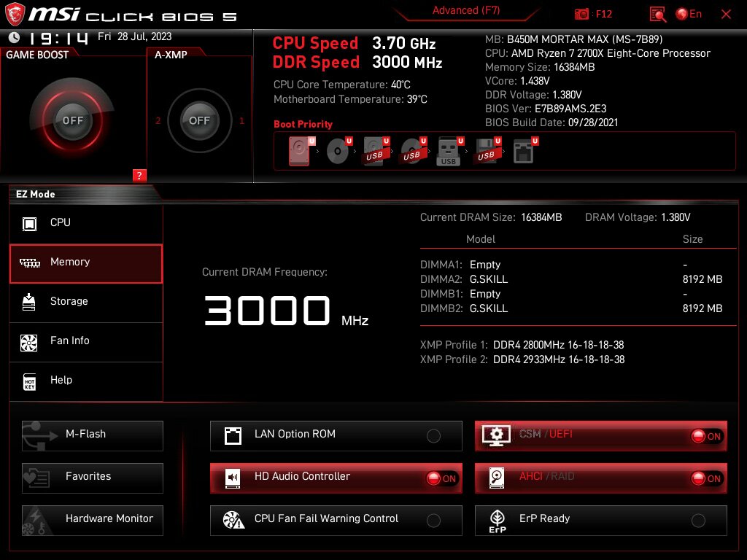The width and height of the screenshot is (747, 560).
Task: Enable the ErP Ready switch
Action: pos(698,521)
